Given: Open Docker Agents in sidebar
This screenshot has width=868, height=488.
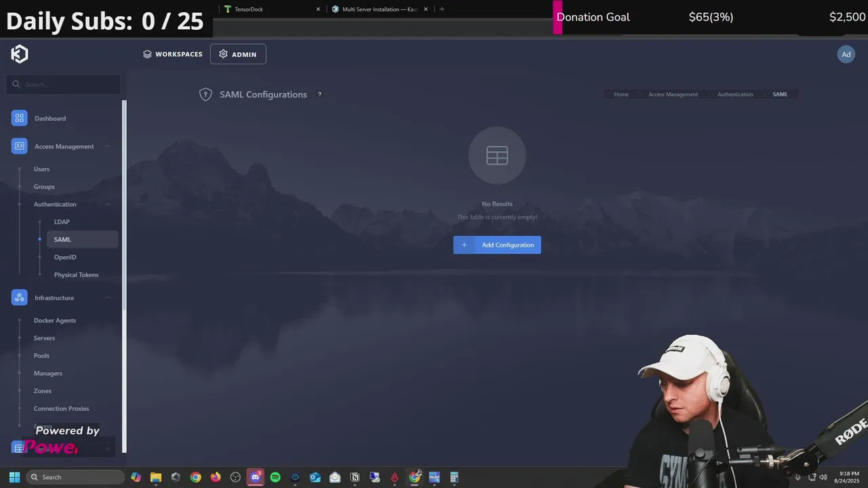Looking at the screenshot, I should 55,320.
